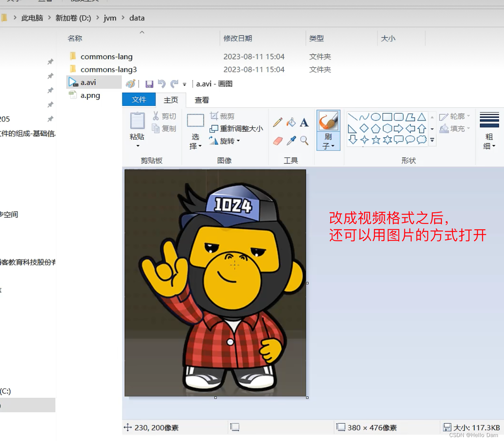Screen dimensions: 504x441
Task: Choose the straight Line shape
Action: click(x=353, y=117)
